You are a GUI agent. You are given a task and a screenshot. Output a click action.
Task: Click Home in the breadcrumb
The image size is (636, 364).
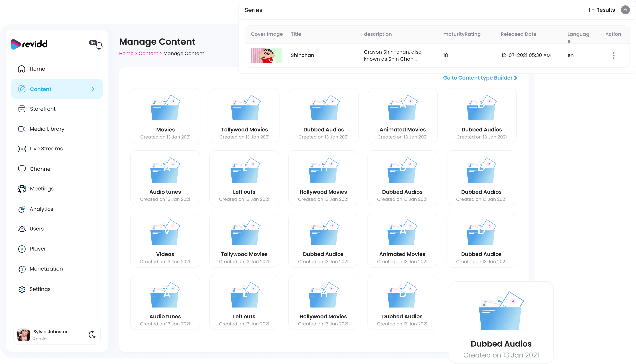126,54
